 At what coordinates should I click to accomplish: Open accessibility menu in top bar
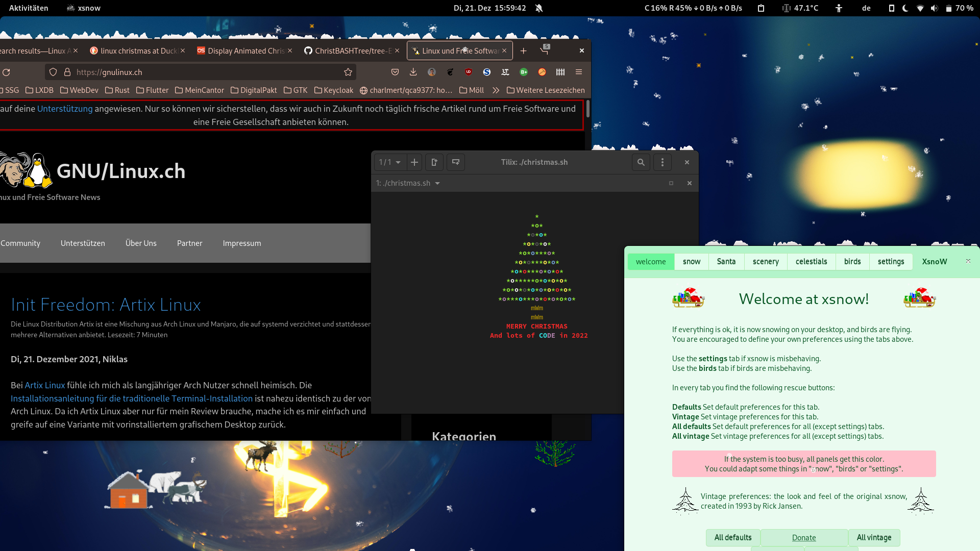(x=839, y=8)
